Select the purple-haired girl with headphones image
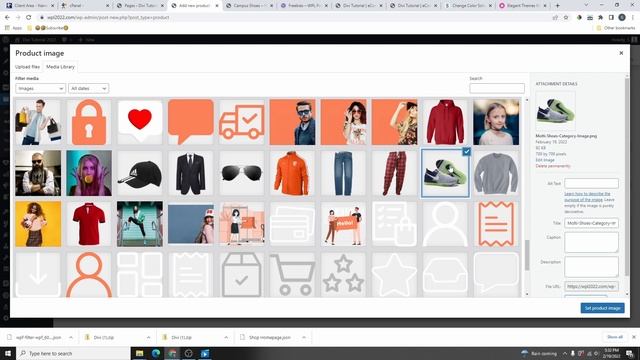Image resolution: width=640 pixels, height=360 pixels. (x=89, y=173)
